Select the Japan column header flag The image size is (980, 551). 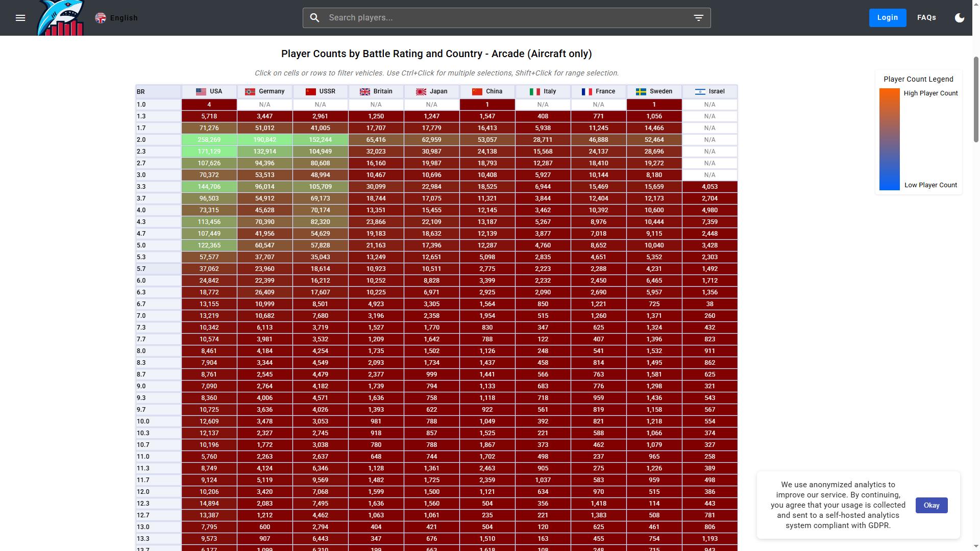[x=421, y=92]
